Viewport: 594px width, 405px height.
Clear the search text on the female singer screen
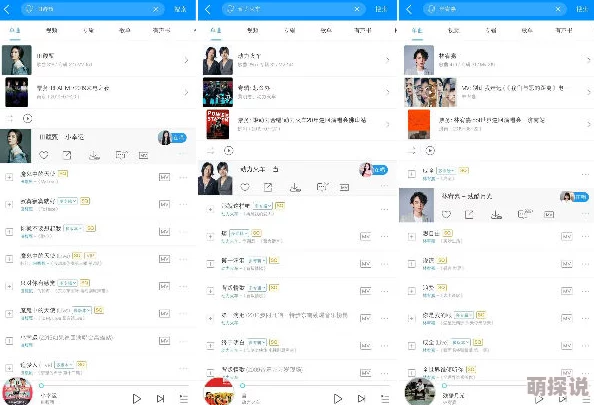(x=156, y=9)
